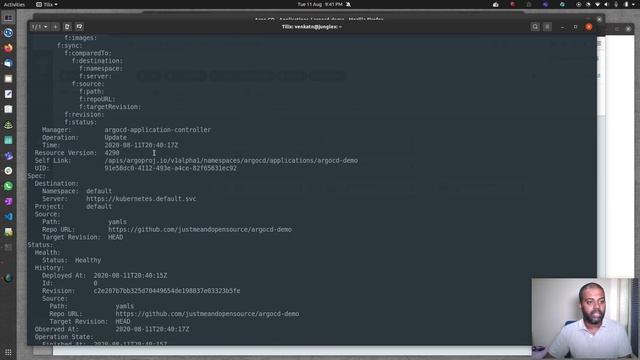Open the Teams icon in the dock
This screenshot has width=640, height=360.
tap(8, 156)
